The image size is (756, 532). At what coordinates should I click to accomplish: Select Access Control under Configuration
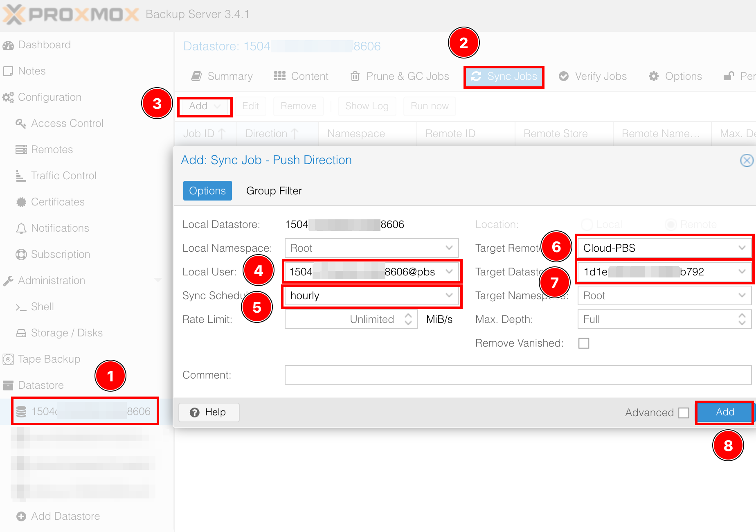coord(67,123)
